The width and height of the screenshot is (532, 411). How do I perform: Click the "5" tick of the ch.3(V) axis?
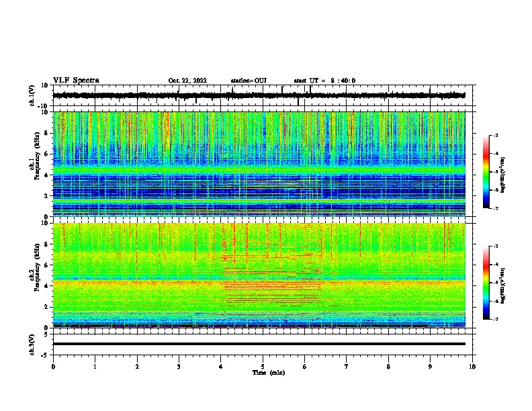pos(46,334)
